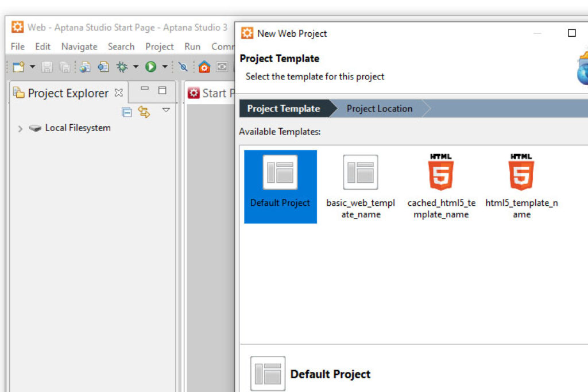Viewport: 588px width, 392px height.
Task: Open the Aptana Start Page home icon
Action: click(x=204, y=67)
